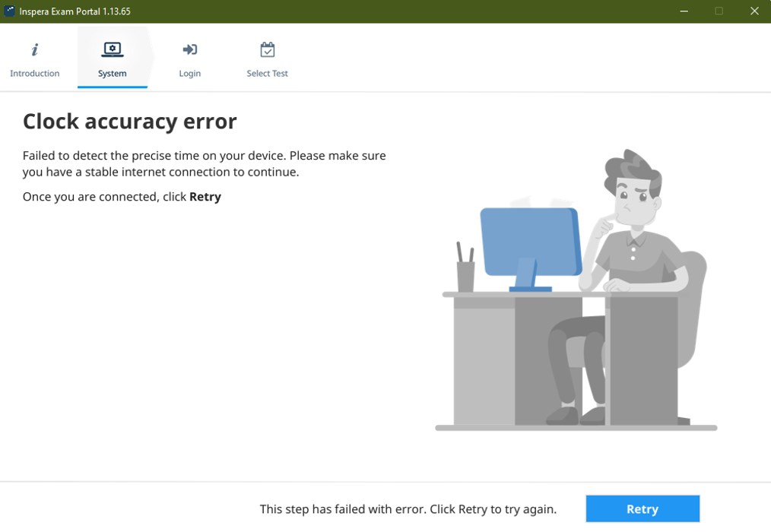The image size is (771, 532).
Task: Switch to the Introduction step
Action: (34, 59)
